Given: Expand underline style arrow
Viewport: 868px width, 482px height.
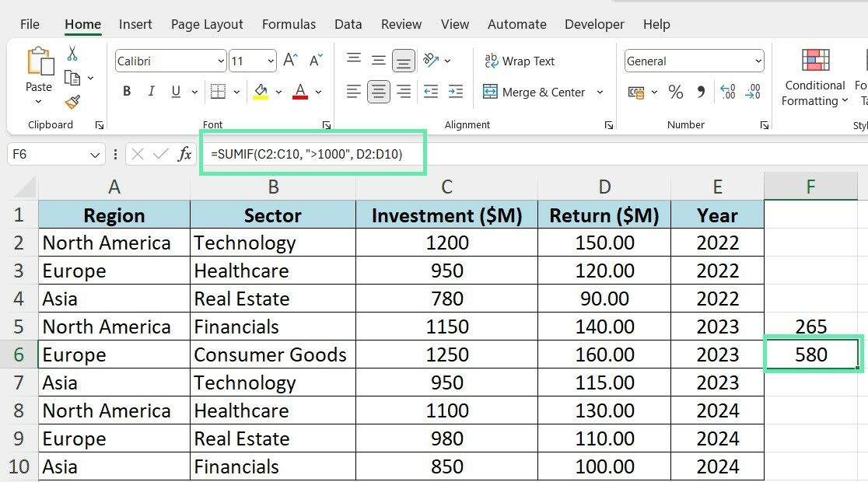Looking at the screenshot, I should (x=194, y=92).
